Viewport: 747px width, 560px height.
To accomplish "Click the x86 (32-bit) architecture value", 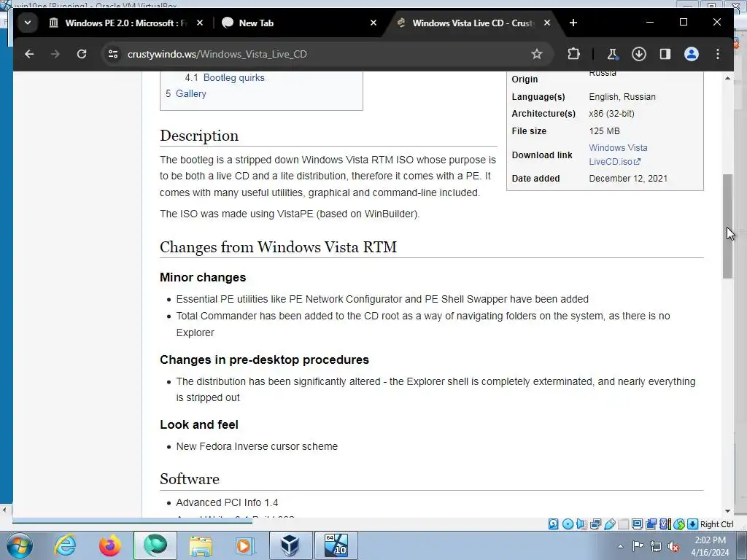I will coord(611,114).
